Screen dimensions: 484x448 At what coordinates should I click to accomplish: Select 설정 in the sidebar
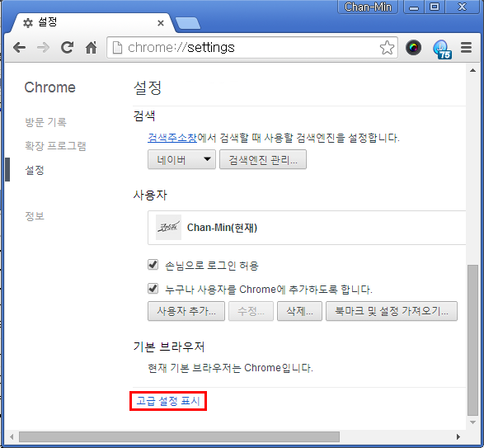tap(35, 170)
